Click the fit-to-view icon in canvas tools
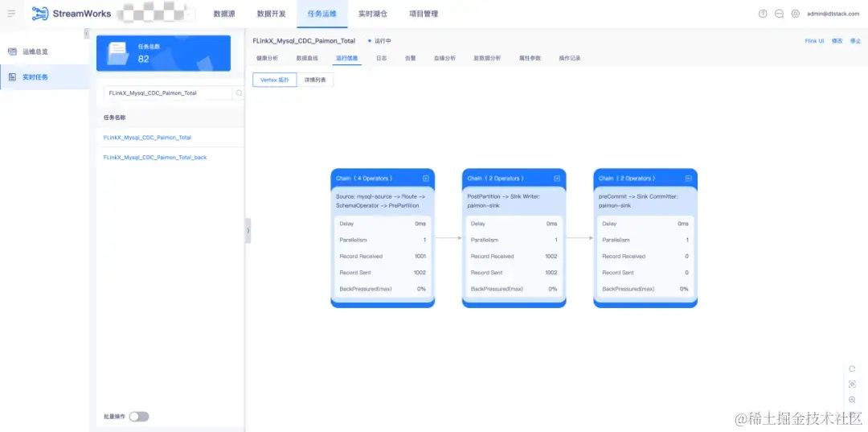868x432 pixels. click(x=852, y=385)
